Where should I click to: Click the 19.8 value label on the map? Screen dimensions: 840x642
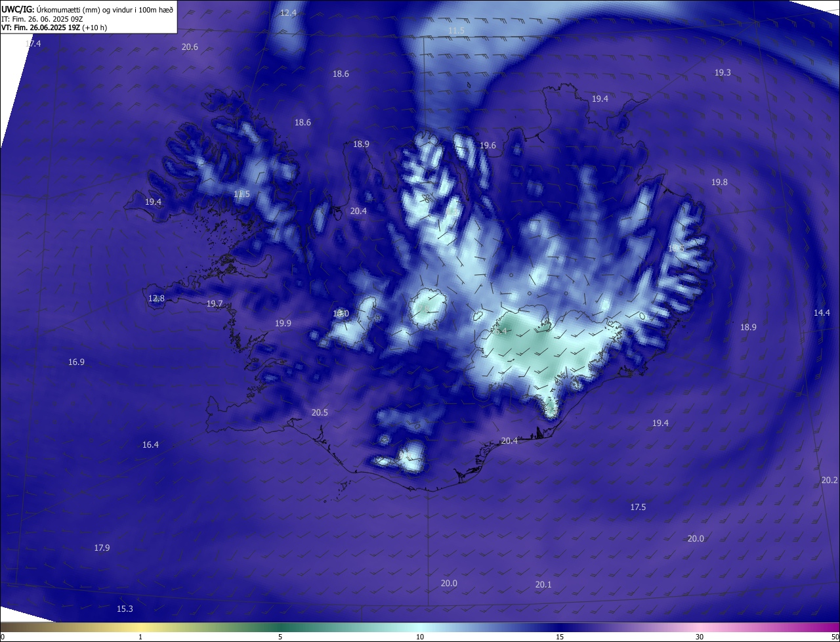click(x=720, y=182)
